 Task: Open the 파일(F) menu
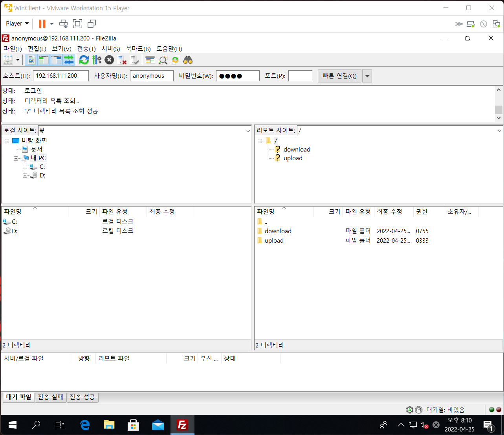[13, 49]
